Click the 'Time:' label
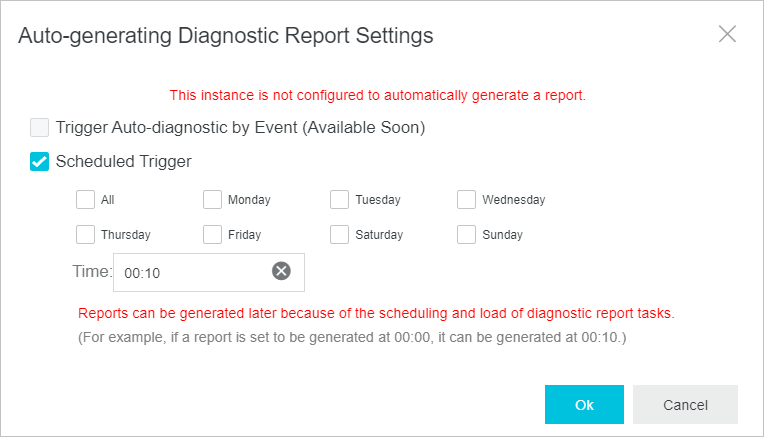Viewport: 764px width, 437px height. (x=92, y=271)
